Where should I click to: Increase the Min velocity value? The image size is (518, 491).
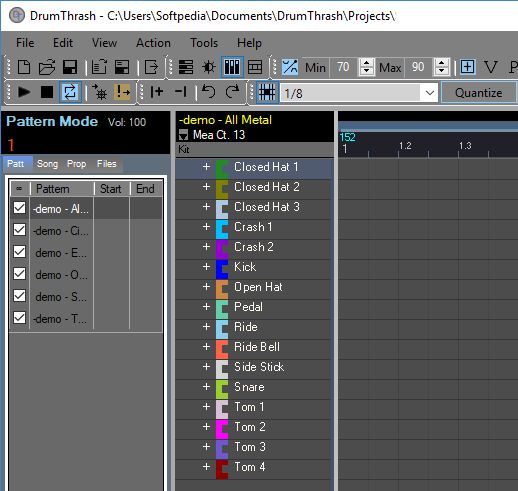pos(367,63)
